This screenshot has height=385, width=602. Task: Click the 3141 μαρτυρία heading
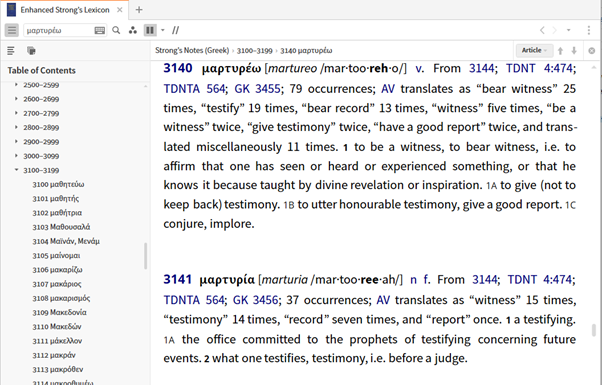point(209,279)
